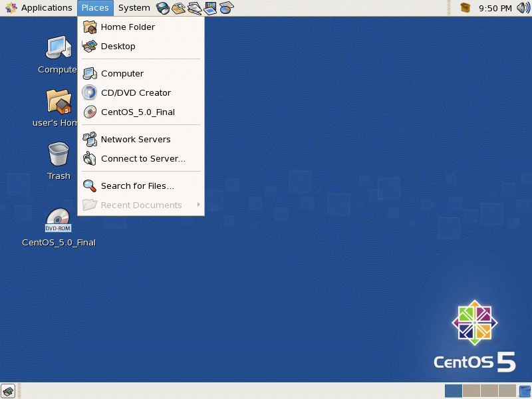Close the open Places menu
Screen dimensions: 532x399
tap(95, 8)
